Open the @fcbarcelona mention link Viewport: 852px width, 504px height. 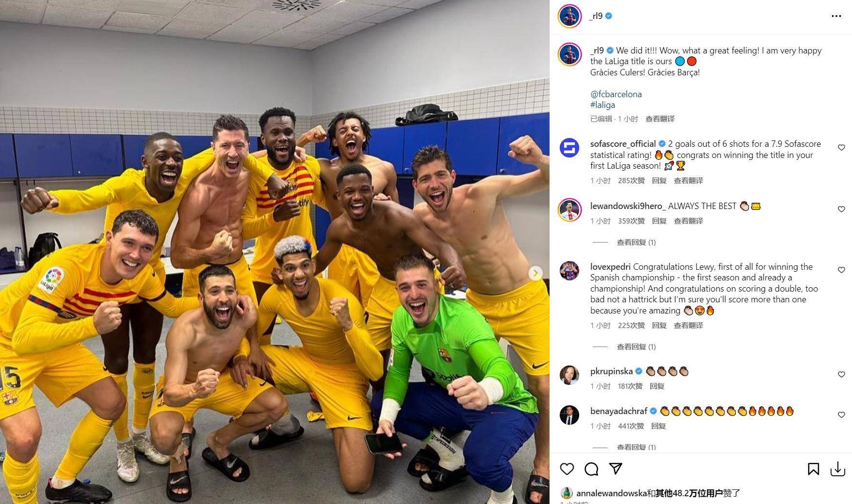point(616,94)
